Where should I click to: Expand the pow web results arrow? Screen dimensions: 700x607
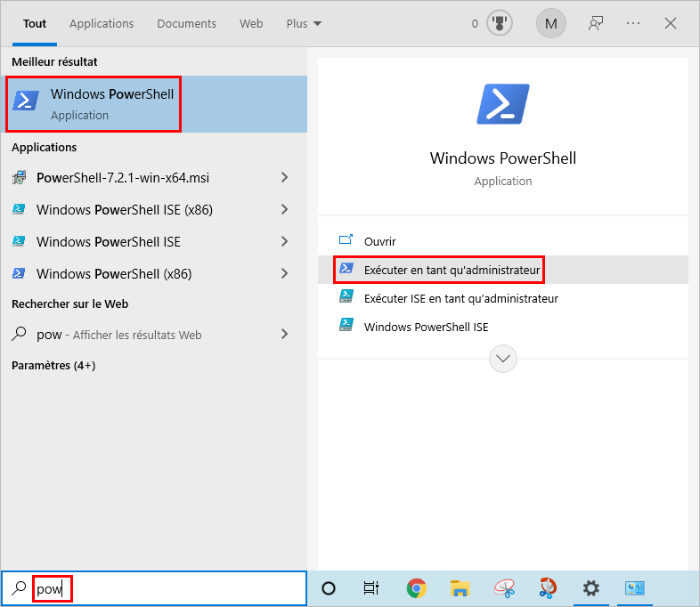click(285, 334)
